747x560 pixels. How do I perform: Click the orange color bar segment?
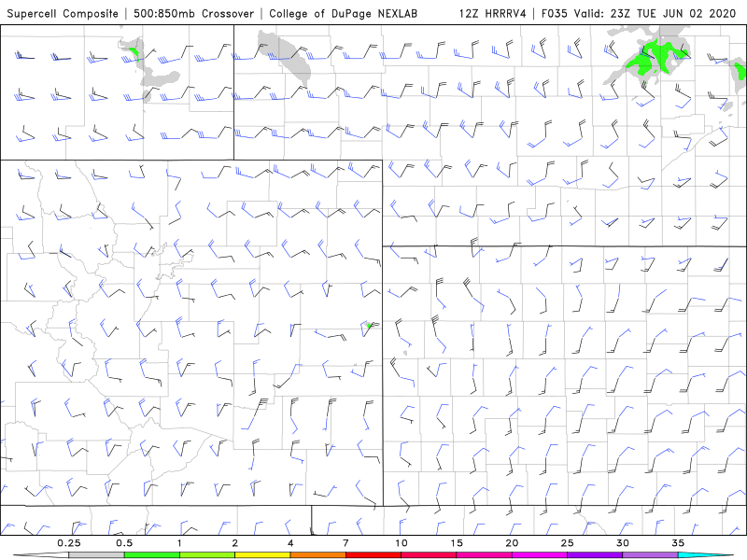pyautogui.click(x=317, y=555)
